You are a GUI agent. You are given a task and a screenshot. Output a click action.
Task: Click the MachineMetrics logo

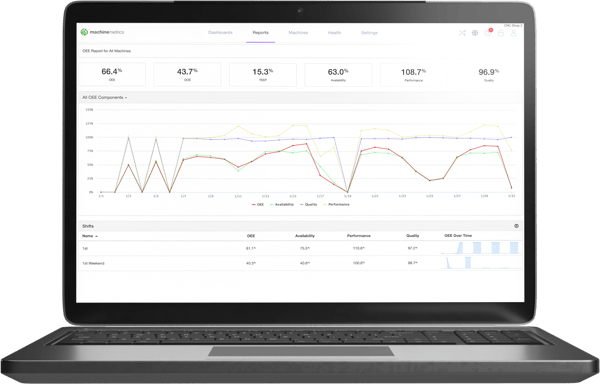(x=102, y=32)
